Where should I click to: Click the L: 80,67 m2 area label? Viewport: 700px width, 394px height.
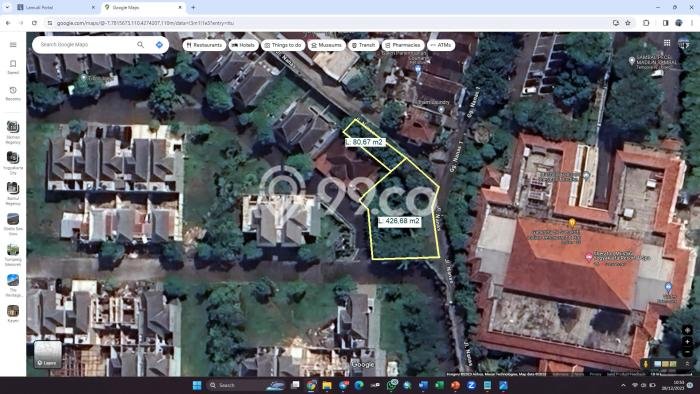[x=364, y=142]
